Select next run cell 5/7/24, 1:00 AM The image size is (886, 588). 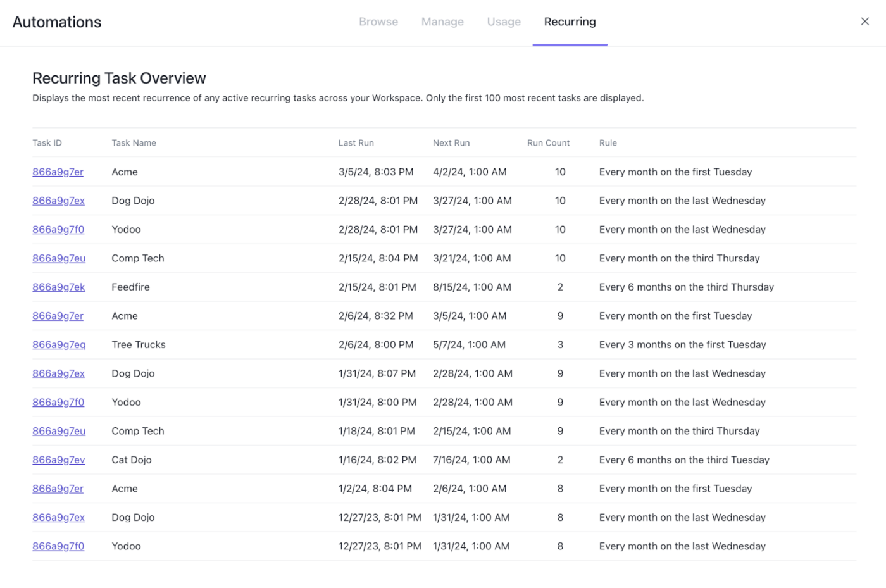(469, 345)
